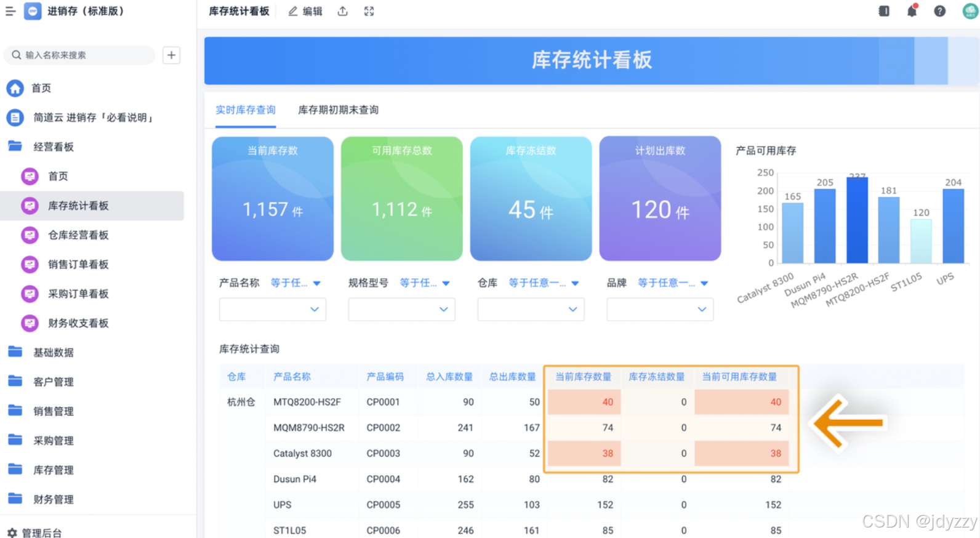
Task: Open 简道云 进销存「必看说明」 document
Action: tap(80, 118)
